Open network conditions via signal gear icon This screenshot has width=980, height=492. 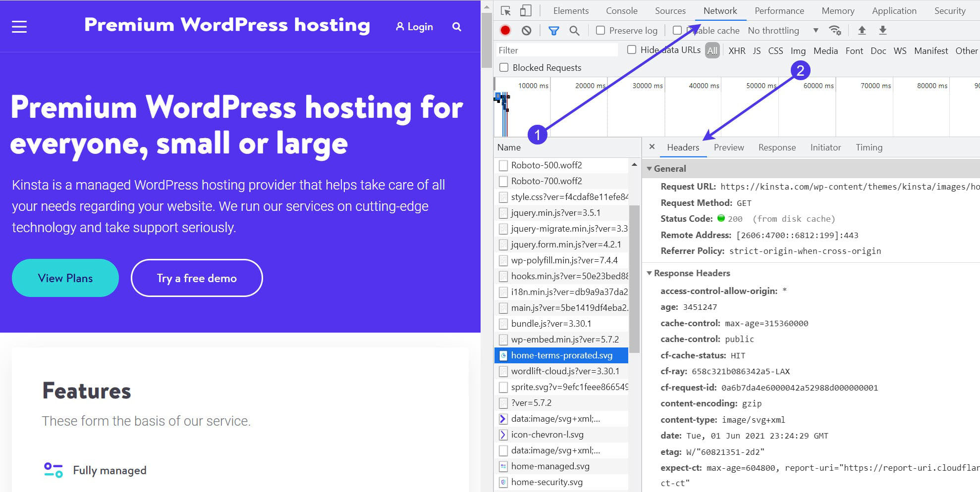point(836,30)
